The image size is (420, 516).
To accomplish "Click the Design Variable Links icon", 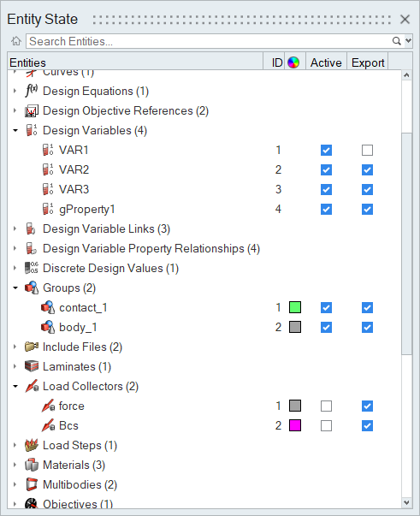I will tap(31, 228).
